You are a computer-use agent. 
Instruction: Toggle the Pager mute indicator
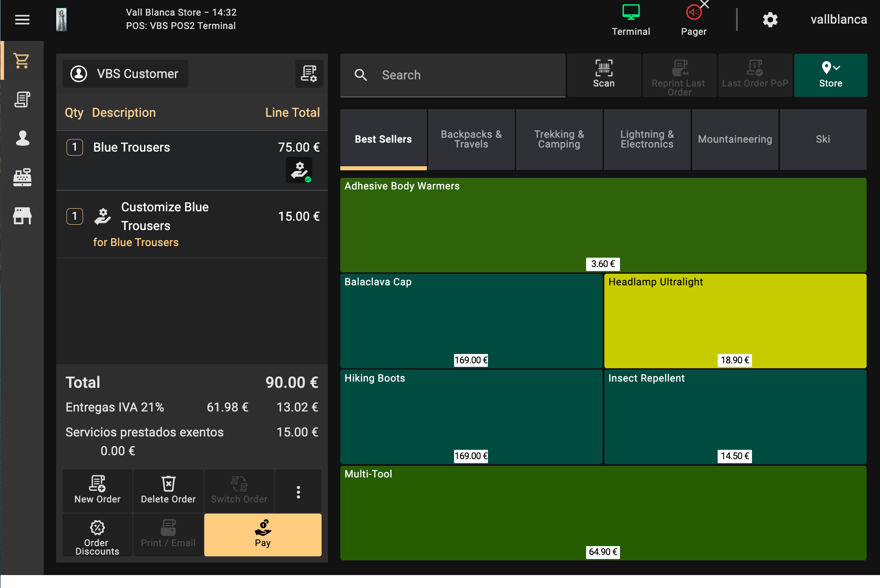(x=694, y=20)
